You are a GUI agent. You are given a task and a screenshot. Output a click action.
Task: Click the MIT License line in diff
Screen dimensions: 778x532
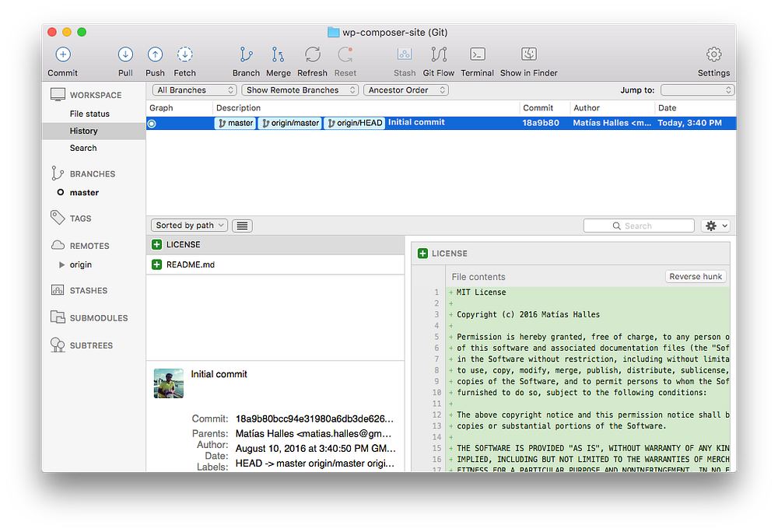point(482,292)
